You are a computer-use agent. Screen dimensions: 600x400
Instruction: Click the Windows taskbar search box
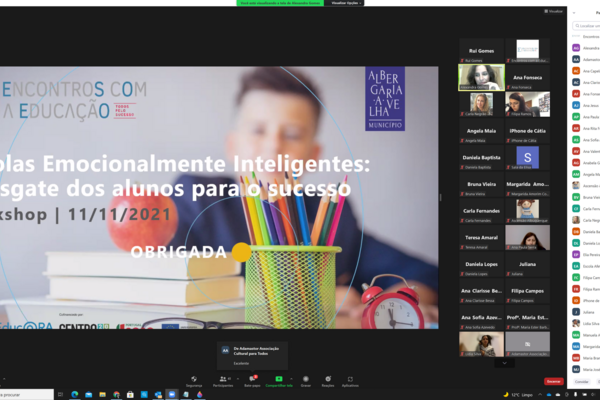click(26, 395)
